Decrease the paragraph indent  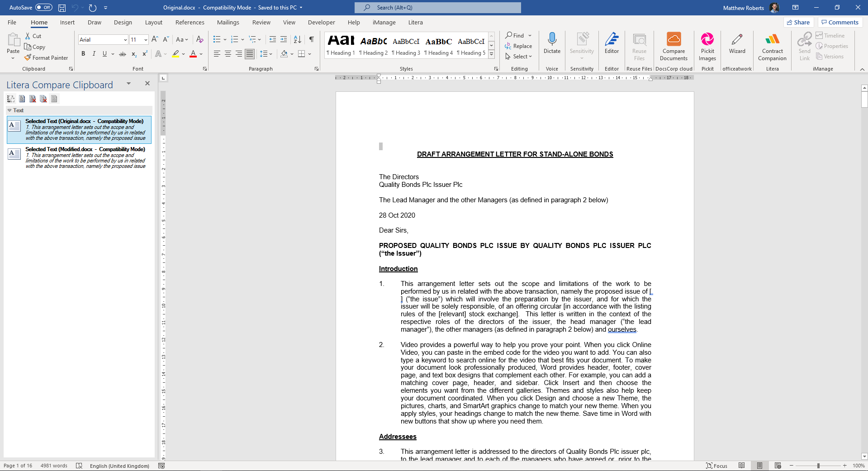(x=273, y=40)
